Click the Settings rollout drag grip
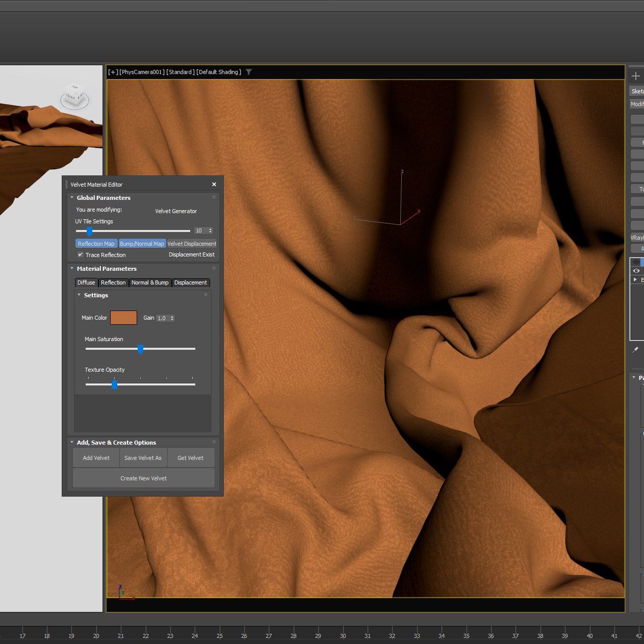The image size is (644, 644). 206,295
